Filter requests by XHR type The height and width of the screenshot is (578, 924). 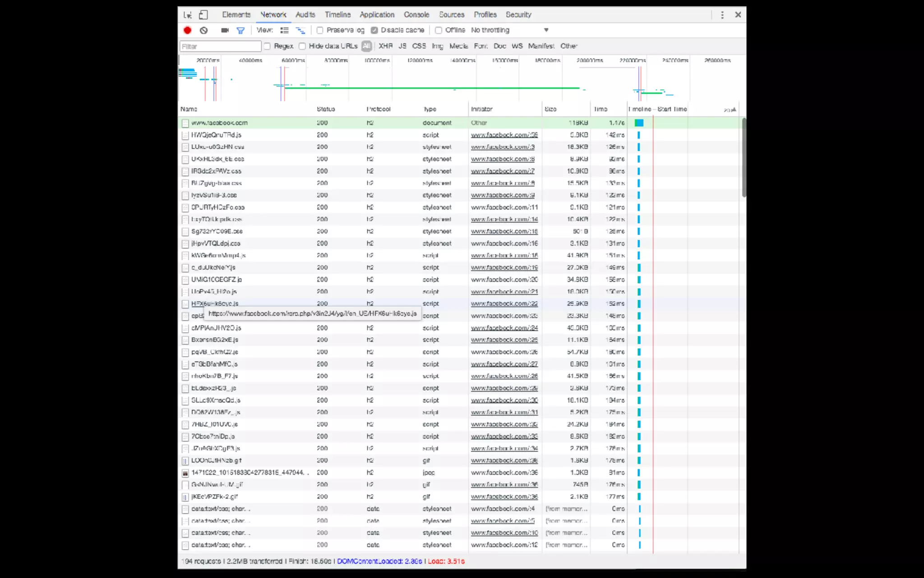click(385, 46)
